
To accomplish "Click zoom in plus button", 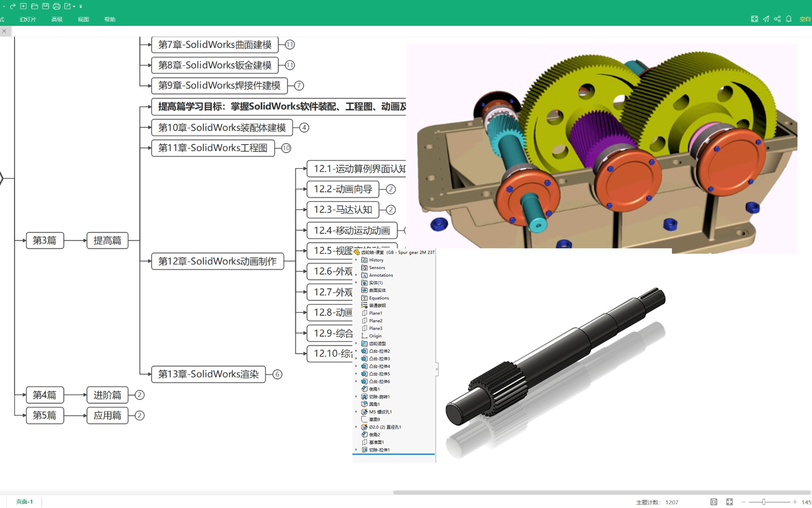I will click(795, 502).
